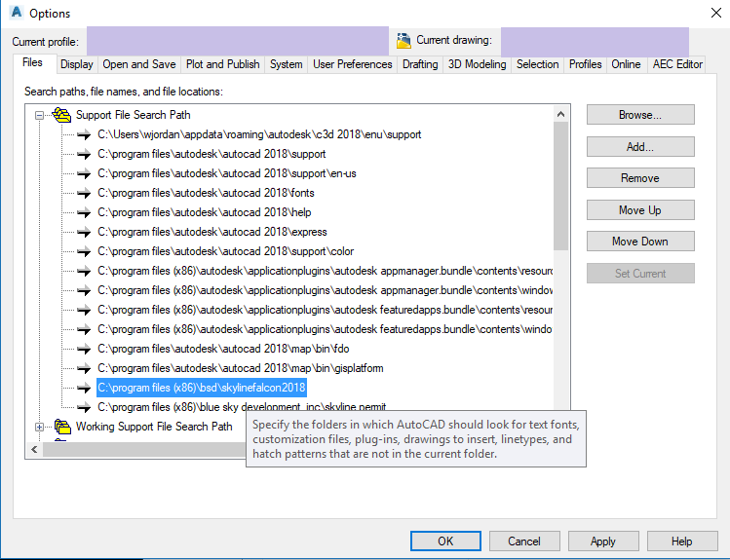Open the Plot and Publish tab
Screen dimensions: 730x560
point(222,64)
